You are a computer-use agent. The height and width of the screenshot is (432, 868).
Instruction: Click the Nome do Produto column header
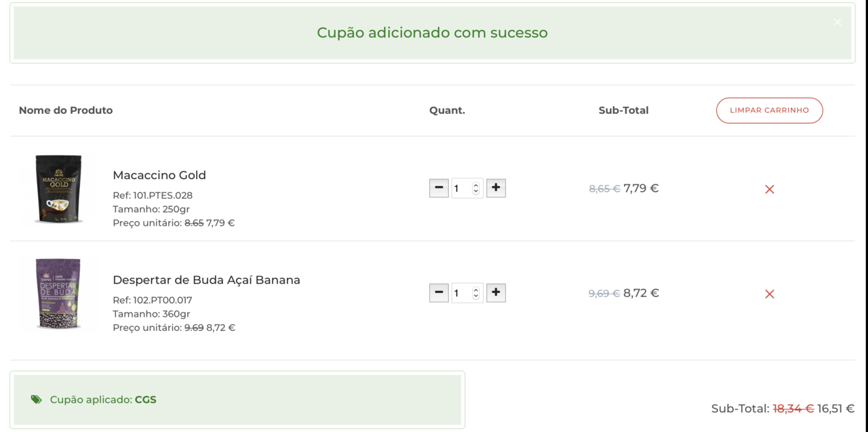click(65, 110)
